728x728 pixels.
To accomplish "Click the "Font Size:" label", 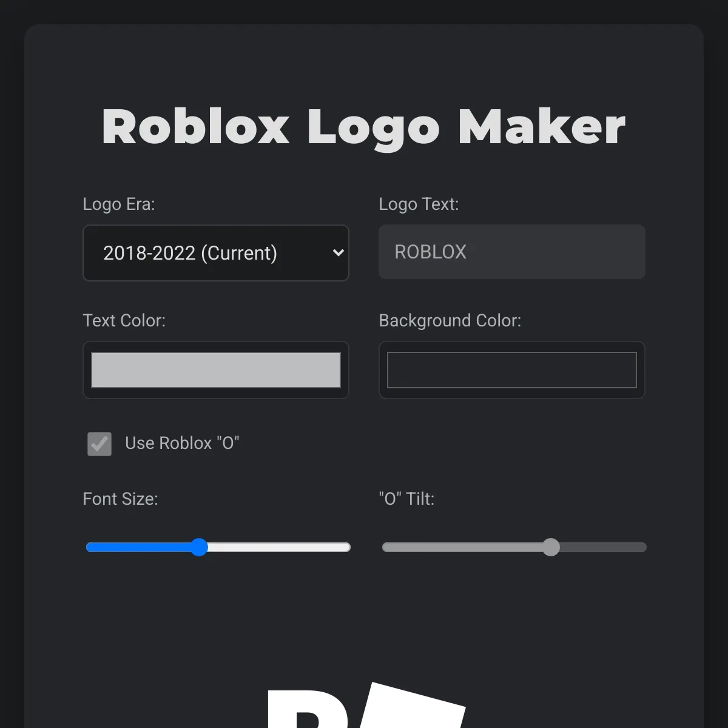I will [x=120, y=499].
